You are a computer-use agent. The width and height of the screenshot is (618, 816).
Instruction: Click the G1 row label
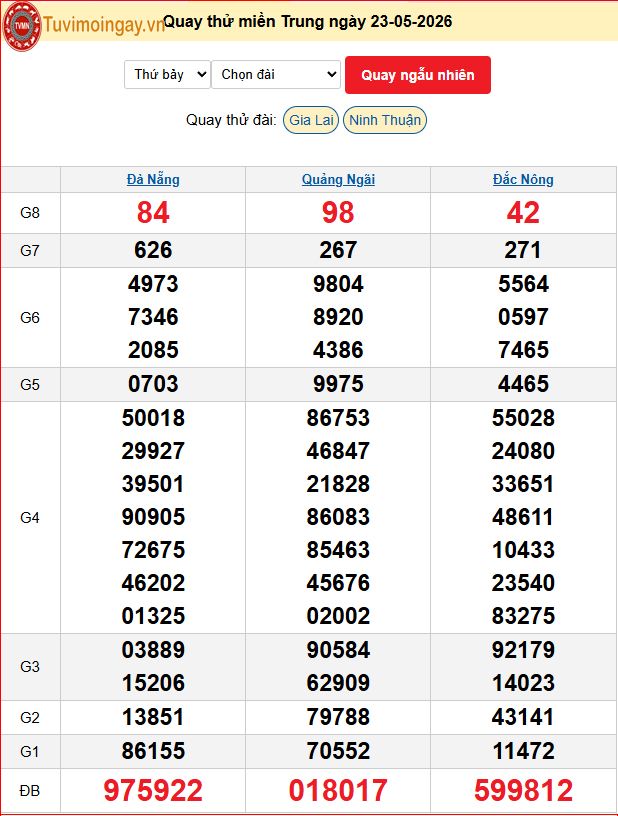pos(30,751)
